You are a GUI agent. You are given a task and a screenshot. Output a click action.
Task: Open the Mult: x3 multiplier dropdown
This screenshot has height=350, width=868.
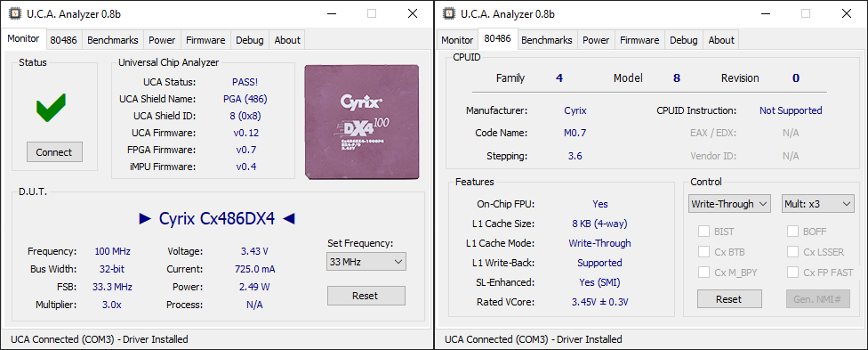(x=817, y=204)
